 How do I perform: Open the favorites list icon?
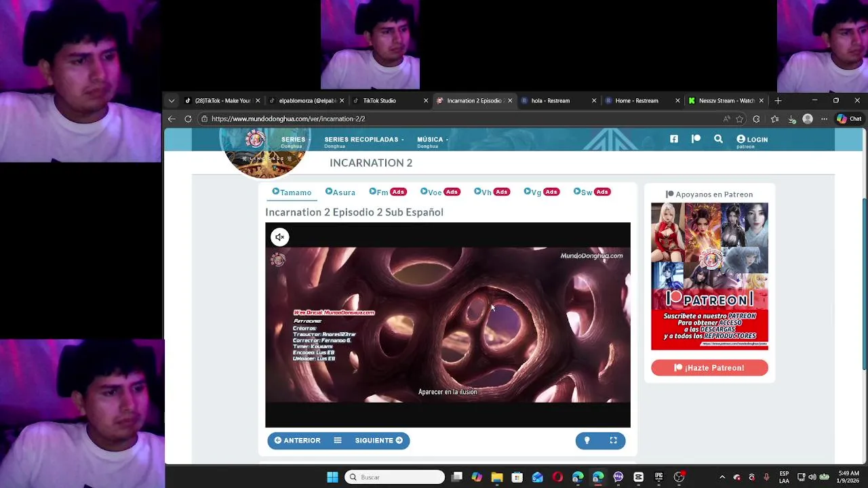[x=774, y=119]
